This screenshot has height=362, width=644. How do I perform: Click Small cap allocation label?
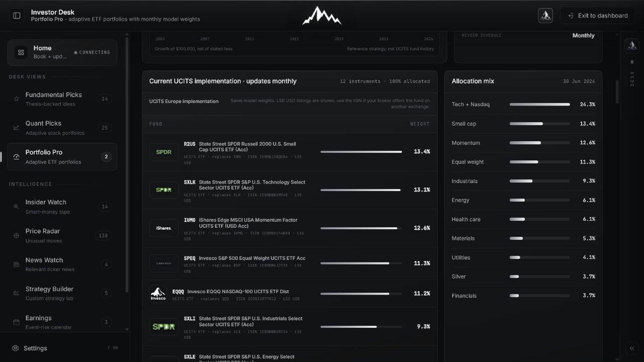point(464,124)
